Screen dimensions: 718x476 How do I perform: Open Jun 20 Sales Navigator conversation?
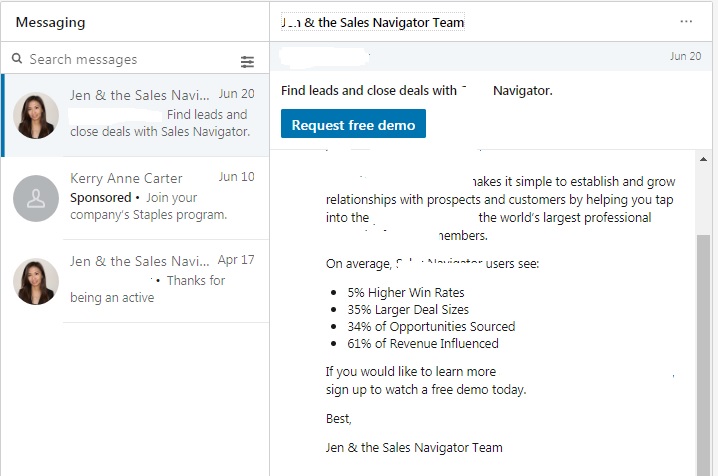(136, 115)
